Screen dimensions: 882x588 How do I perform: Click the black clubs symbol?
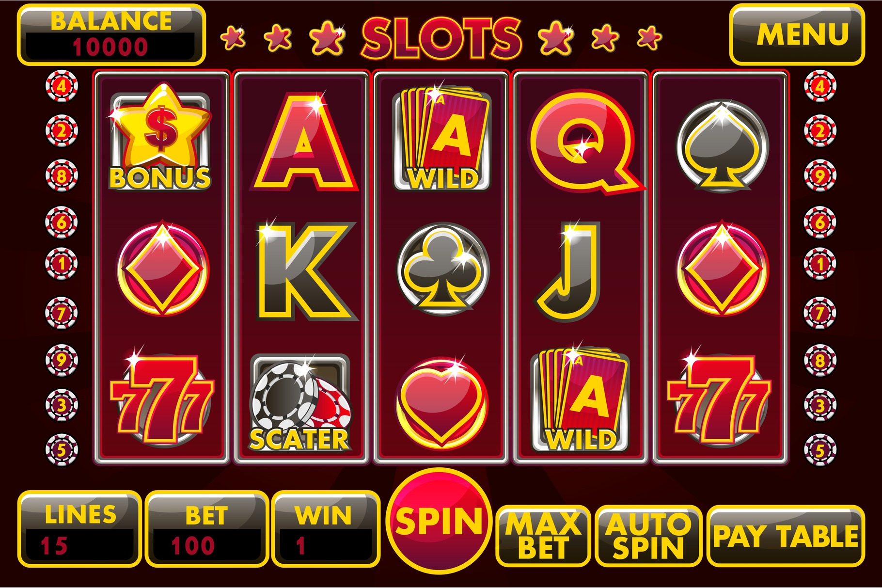point(443,268)
